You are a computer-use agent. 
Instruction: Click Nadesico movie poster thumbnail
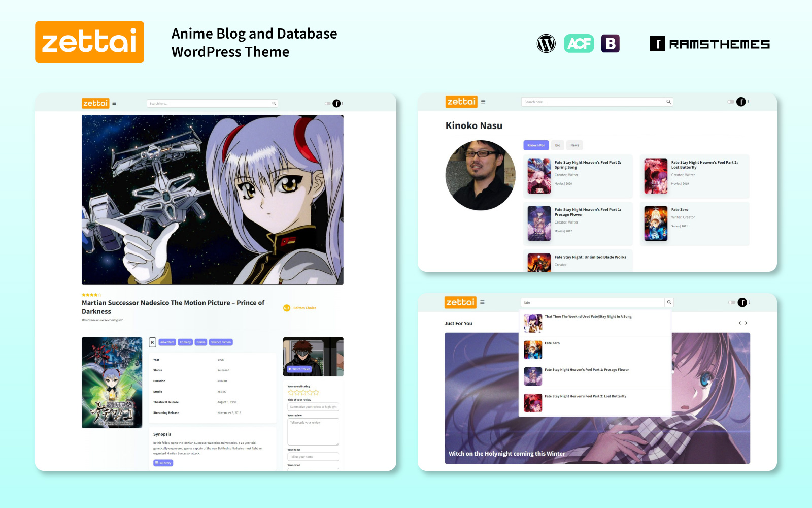[112, 383]
